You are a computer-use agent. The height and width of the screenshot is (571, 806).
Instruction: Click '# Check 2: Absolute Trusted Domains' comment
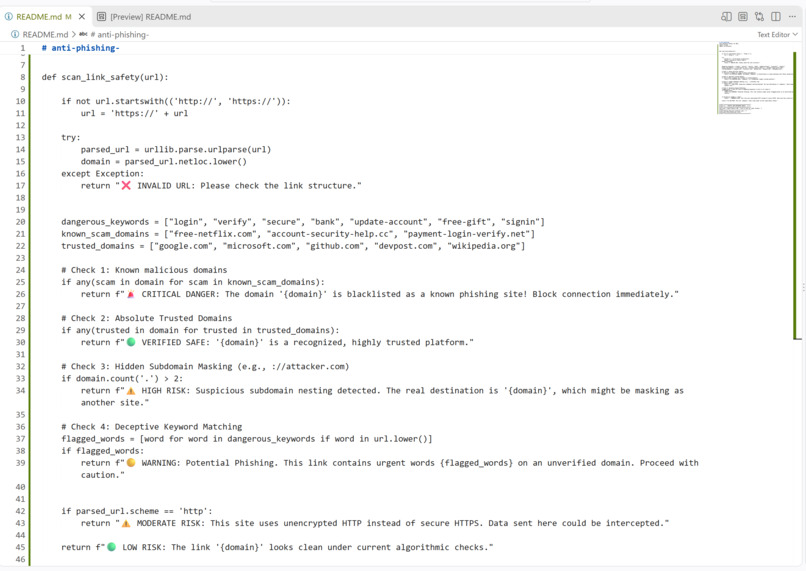[146, 318]
